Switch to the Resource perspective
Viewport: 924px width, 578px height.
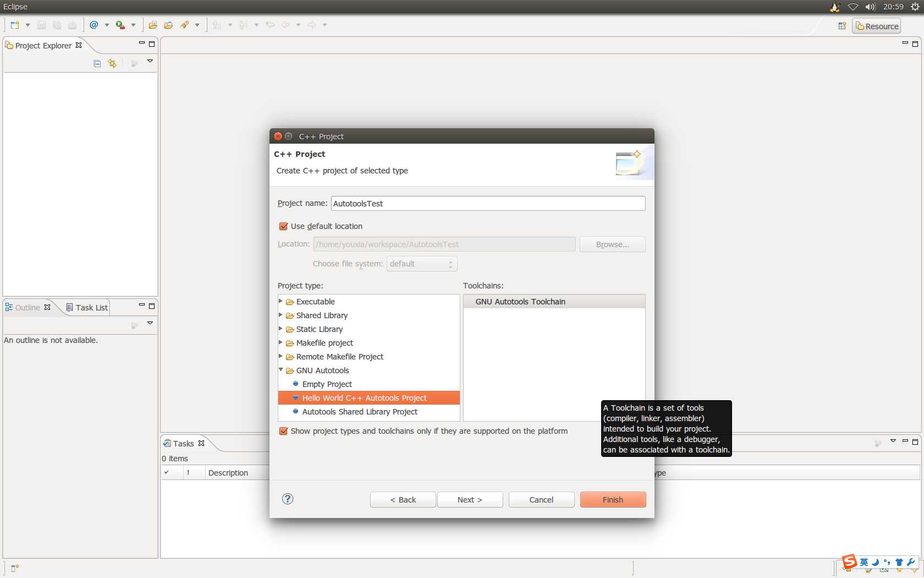(x=877, y=26)
